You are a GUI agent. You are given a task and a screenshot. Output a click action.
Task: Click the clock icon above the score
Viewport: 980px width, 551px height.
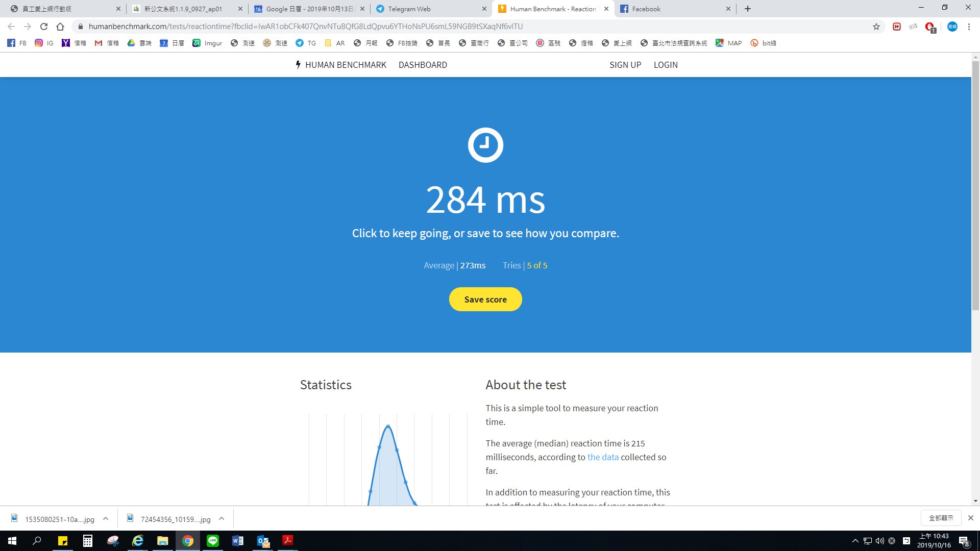(x=485, y=145)
